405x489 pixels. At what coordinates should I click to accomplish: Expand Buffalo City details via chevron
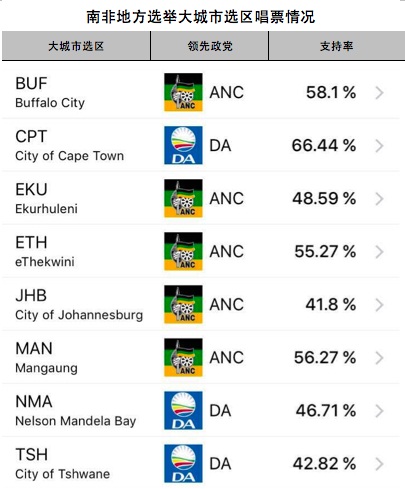(x=379, y=93)
